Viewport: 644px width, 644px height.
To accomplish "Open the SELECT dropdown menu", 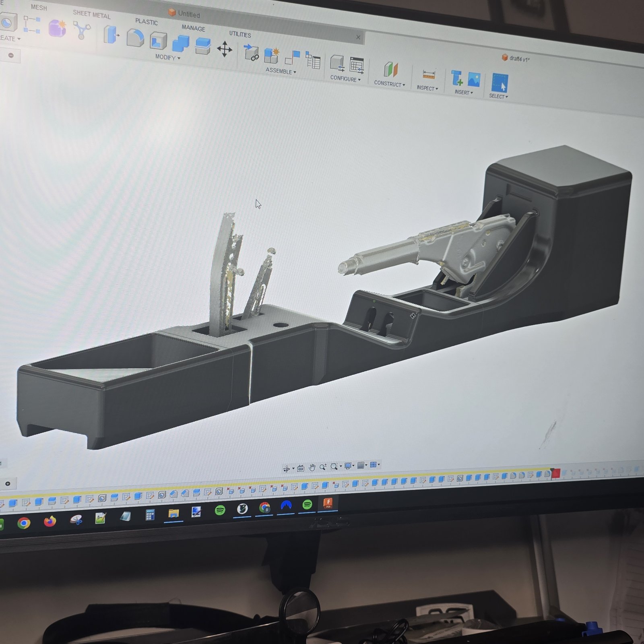I will click(x=498, y=96).
